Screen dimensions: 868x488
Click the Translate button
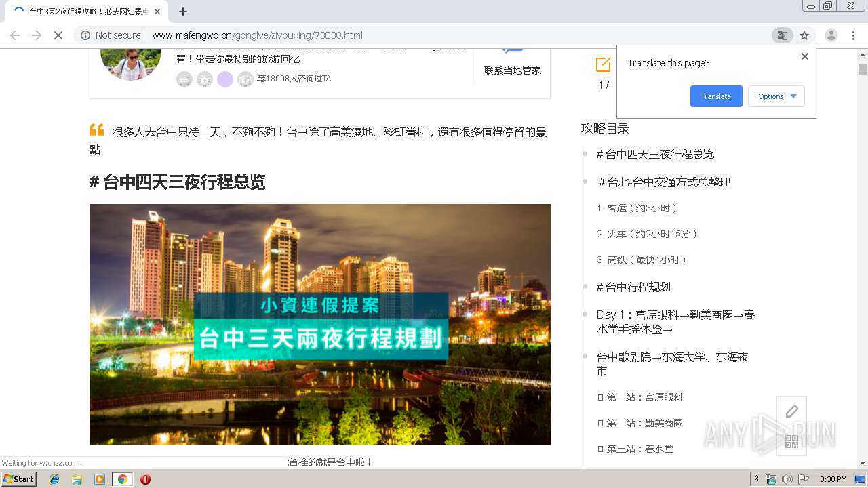pos(716,96)
